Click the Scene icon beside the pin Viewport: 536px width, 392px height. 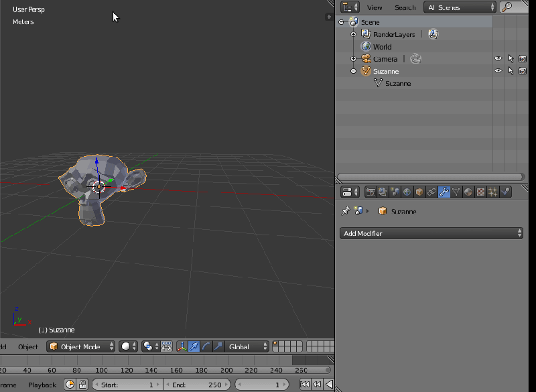point(358,211)
